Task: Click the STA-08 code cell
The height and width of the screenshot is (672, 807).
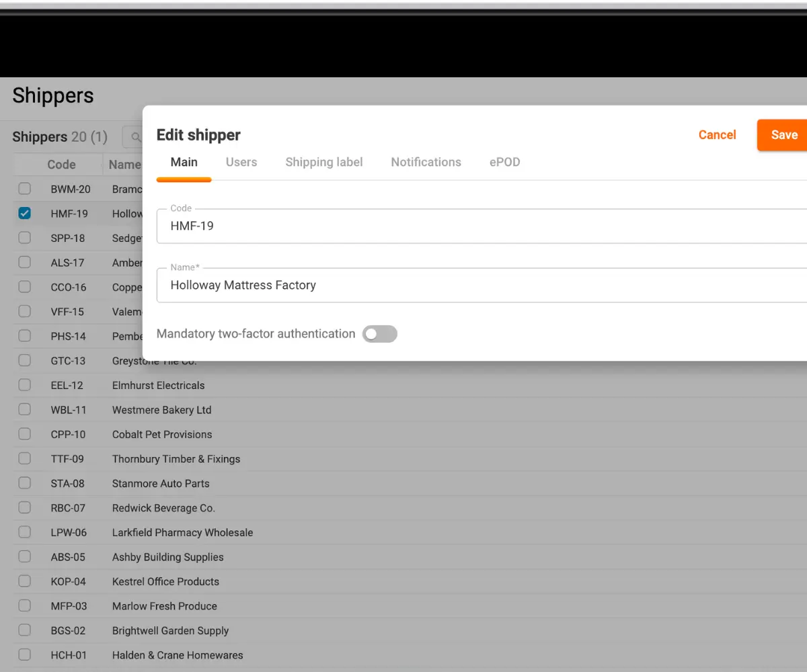Action: (x=68, y=484)
